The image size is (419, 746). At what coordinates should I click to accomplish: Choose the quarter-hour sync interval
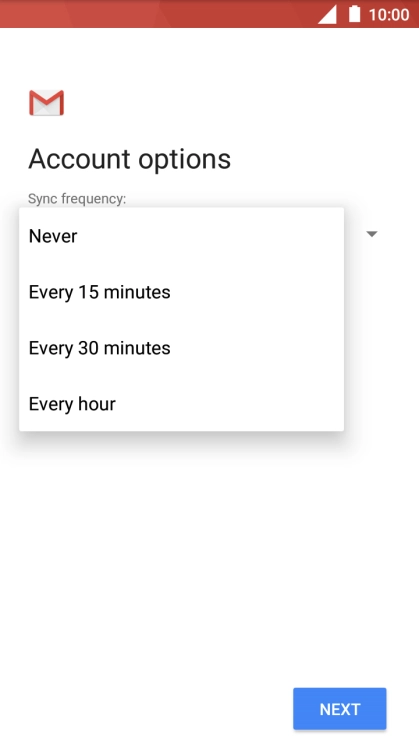(181, 292)
